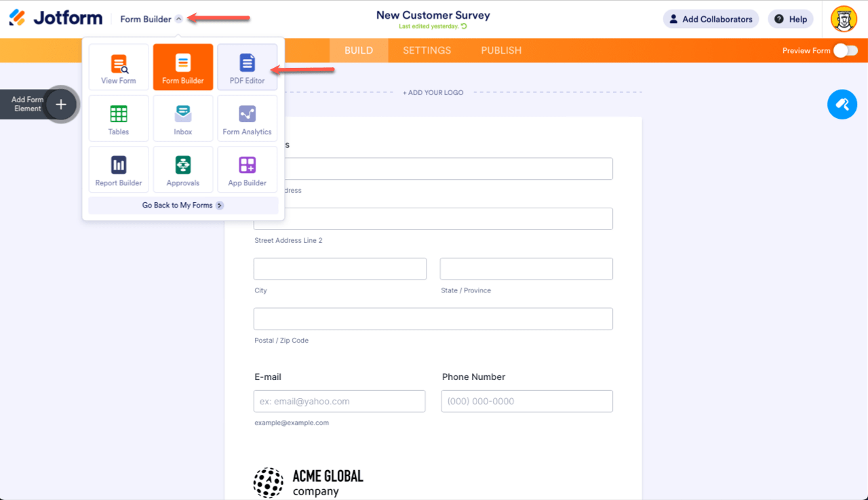Click Go Back to My Forms
The width and height of the screenshot is (868, 500).
click(x=183, y=205)
